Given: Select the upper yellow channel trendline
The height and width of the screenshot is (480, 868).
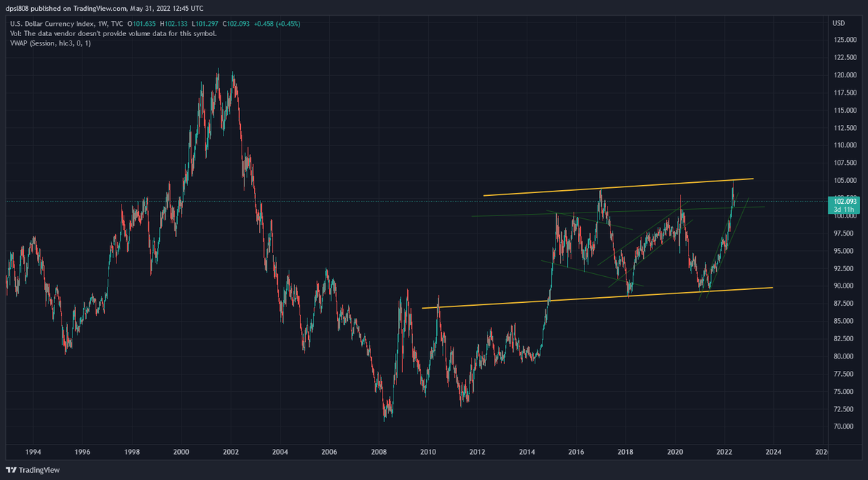Looking at the screenshot, I should point(618,187).
